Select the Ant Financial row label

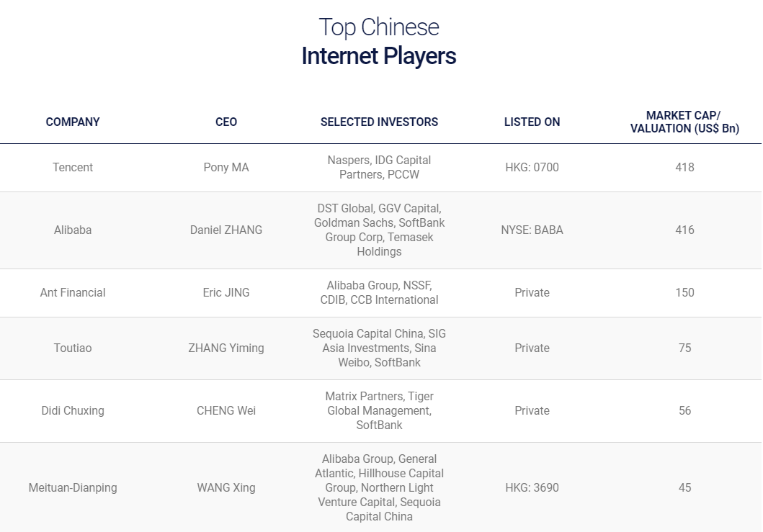73,293
